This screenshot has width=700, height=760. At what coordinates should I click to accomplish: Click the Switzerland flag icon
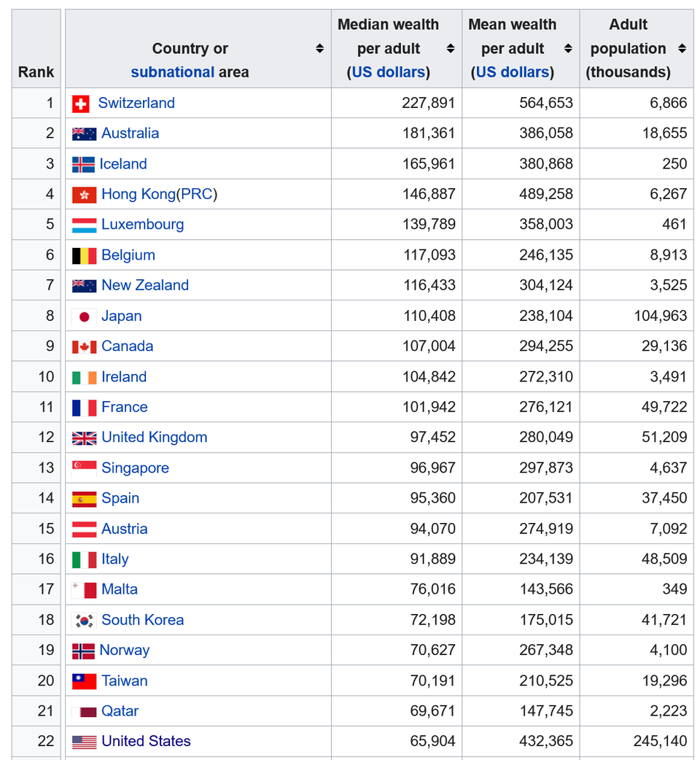click(80, 104)
